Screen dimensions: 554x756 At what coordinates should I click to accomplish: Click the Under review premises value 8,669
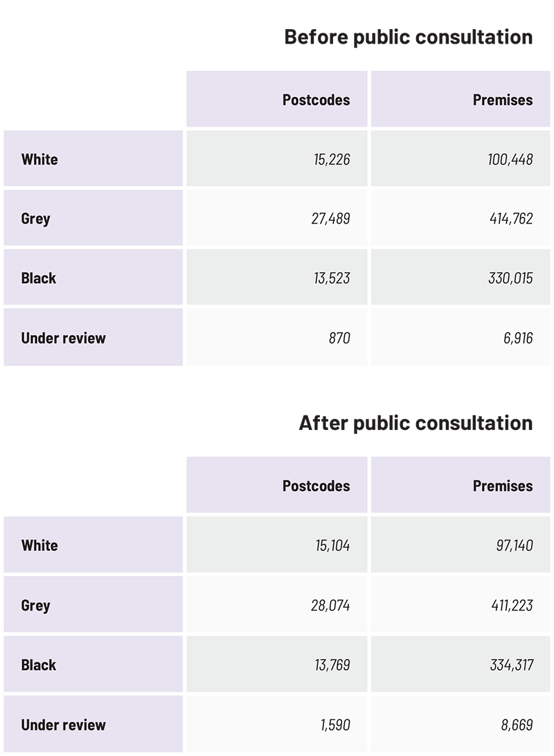coord(515,726)
